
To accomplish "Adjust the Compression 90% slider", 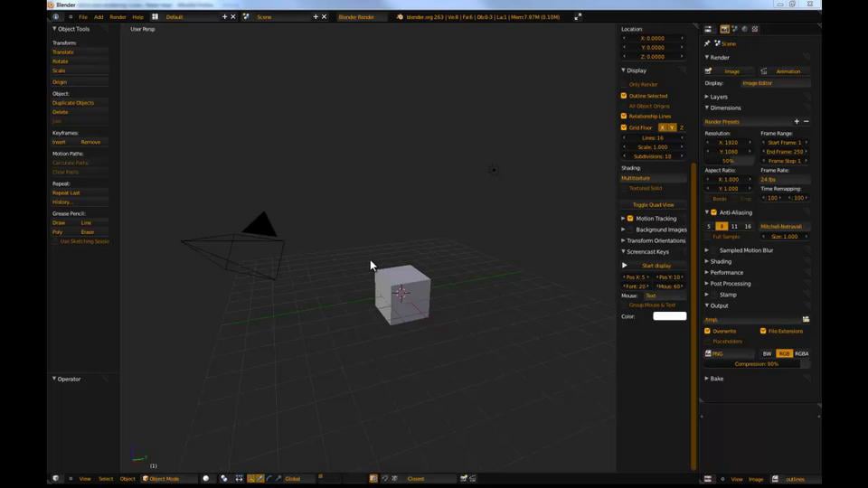I will (x=757, y=364).
